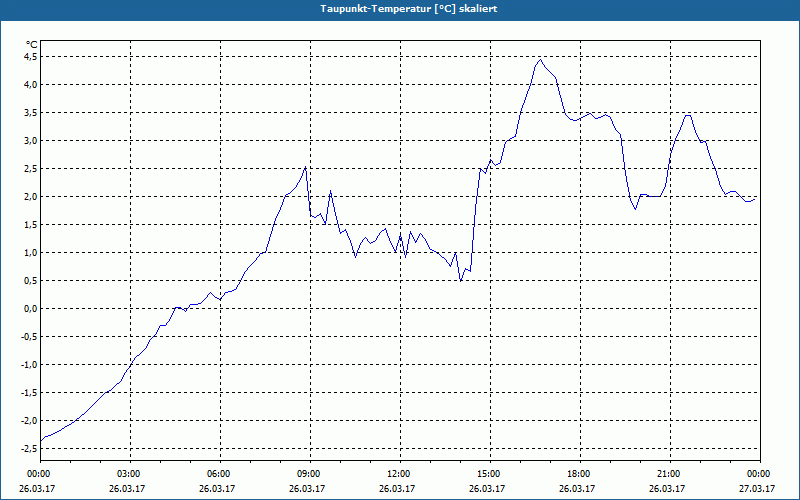Screen dimensions: 800x500
Task: Select the 4,5 y-axis label
Action: 30,57
